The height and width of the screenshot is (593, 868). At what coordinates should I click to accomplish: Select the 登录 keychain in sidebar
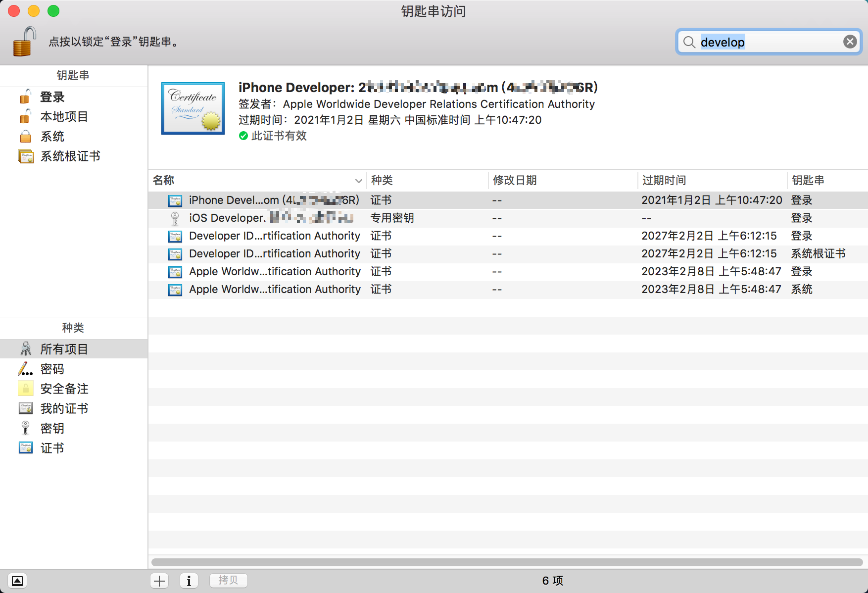(x=52, y=97)
